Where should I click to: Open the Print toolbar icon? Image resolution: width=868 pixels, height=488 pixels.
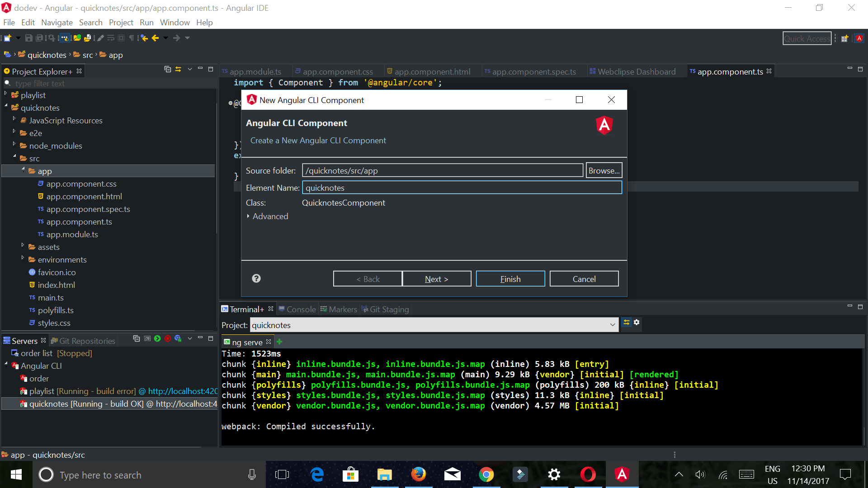click(88, 38)
